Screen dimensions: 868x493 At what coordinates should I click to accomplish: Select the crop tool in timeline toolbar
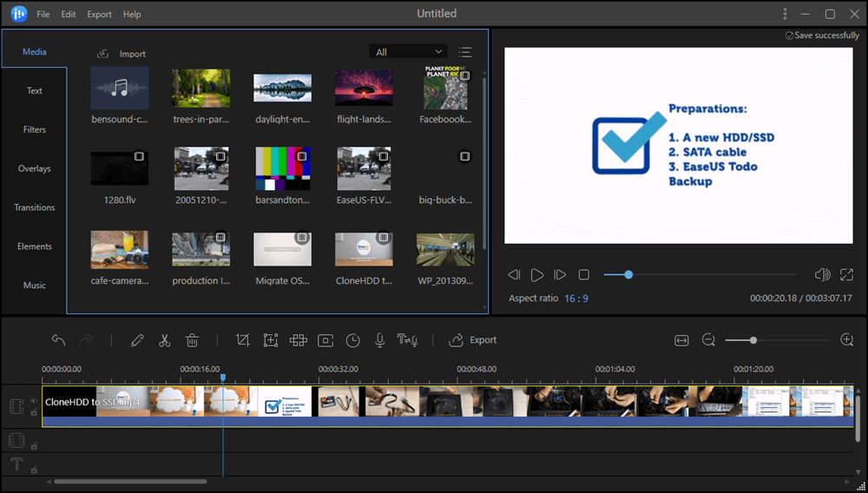coord(243,340)
